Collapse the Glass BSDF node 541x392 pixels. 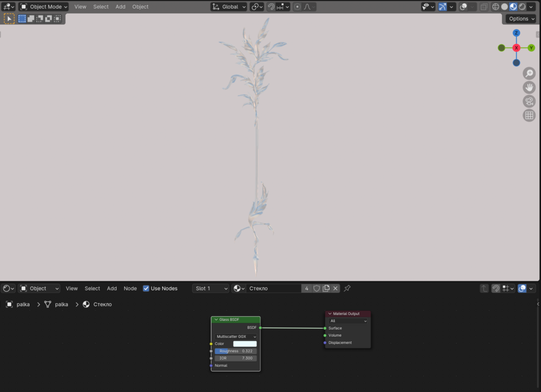click(216, 320)
